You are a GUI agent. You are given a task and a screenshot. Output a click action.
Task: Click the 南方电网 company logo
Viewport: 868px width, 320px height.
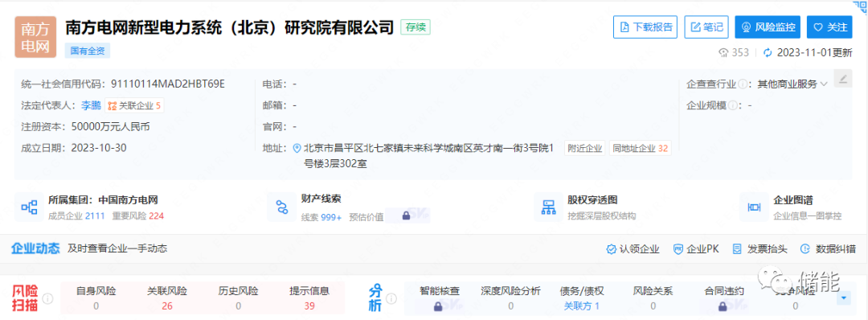click(35, 37)
